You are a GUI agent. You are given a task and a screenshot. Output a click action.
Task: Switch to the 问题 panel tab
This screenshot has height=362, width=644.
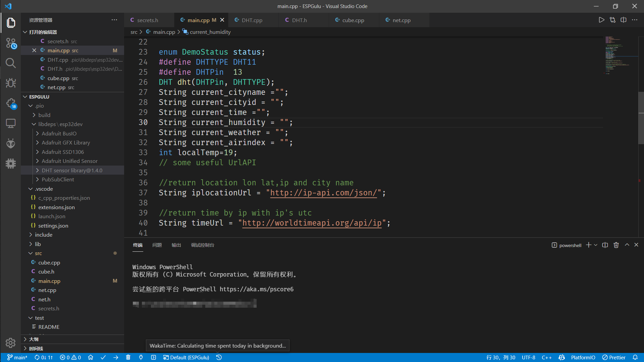[157, 245]
